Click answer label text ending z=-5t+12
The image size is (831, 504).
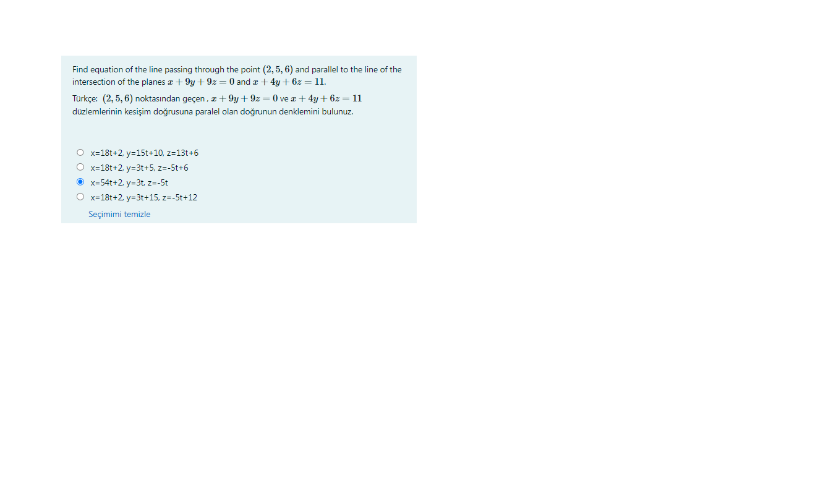(144, 197)
